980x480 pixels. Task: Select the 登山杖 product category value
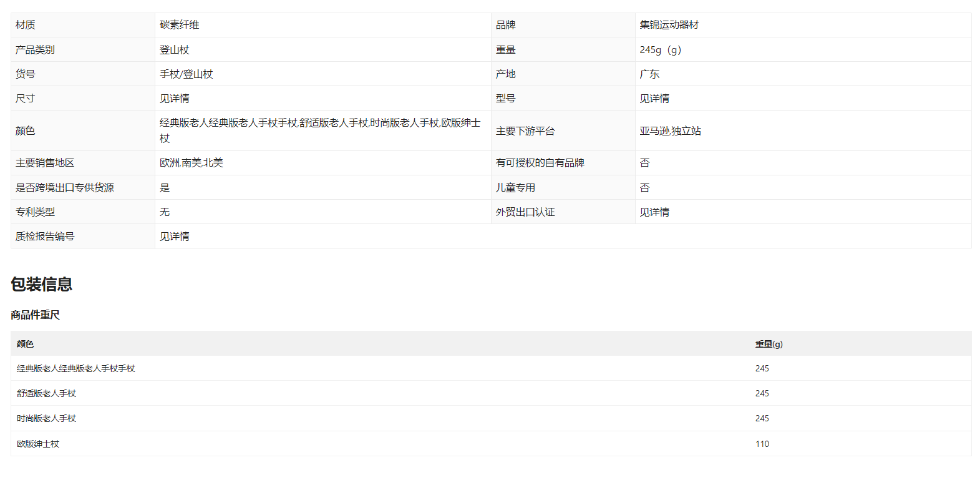(x=175, y=50)
